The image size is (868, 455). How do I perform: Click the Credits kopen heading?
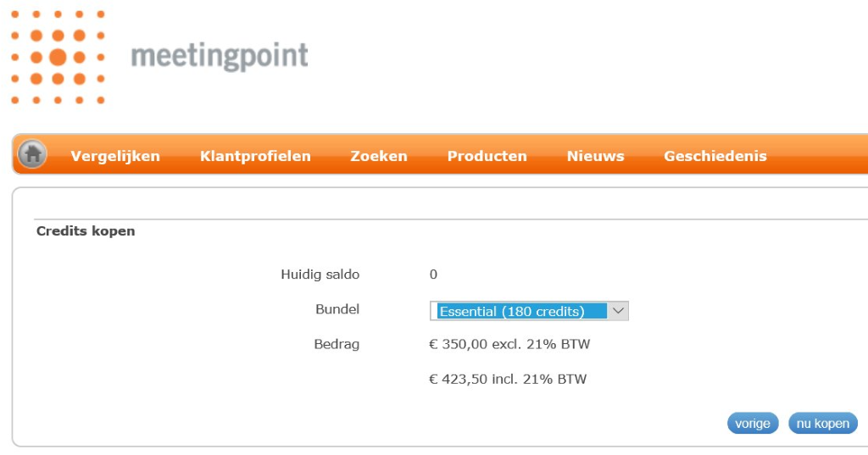(x=86, y=230)
